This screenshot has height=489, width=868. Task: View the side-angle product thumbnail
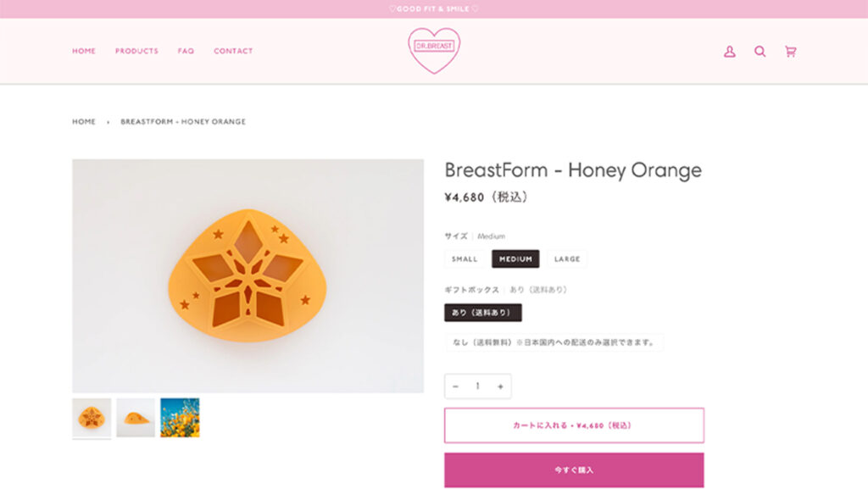(136, 418)
